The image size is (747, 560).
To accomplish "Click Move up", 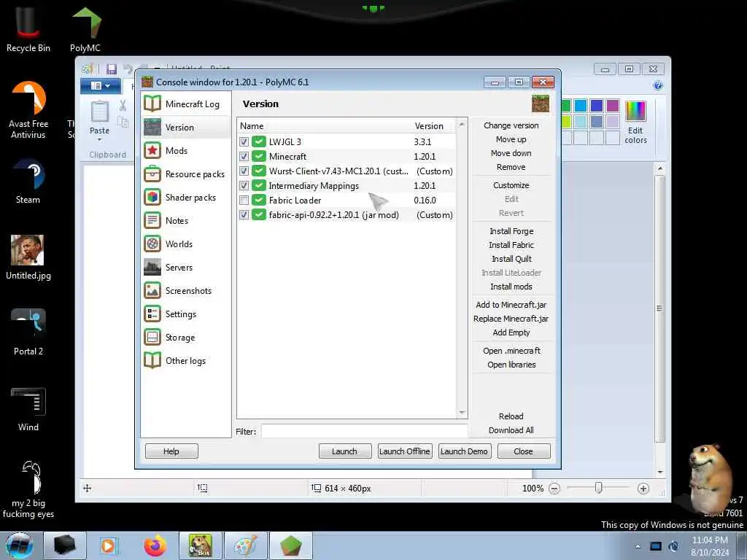I will click(511, 139).
